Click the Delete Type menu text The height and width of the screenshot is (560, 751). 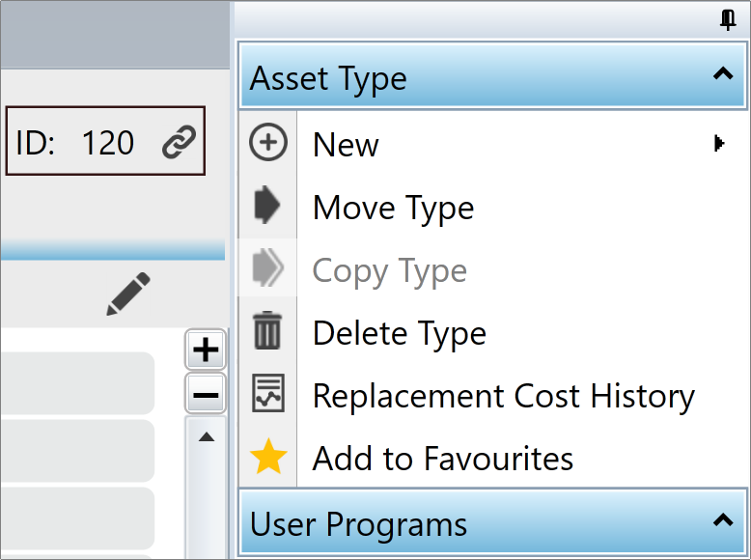pyautogui.click(x=400, y=333)
